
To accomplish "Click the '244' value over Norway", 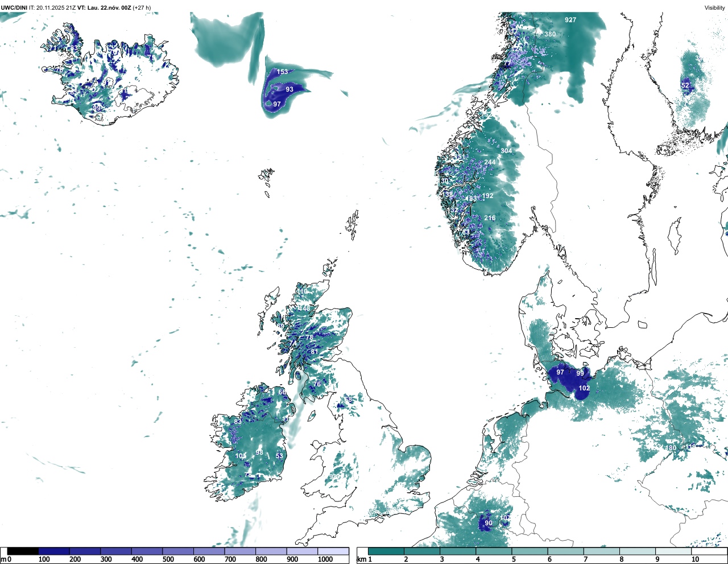I will (x=490, y=162).
